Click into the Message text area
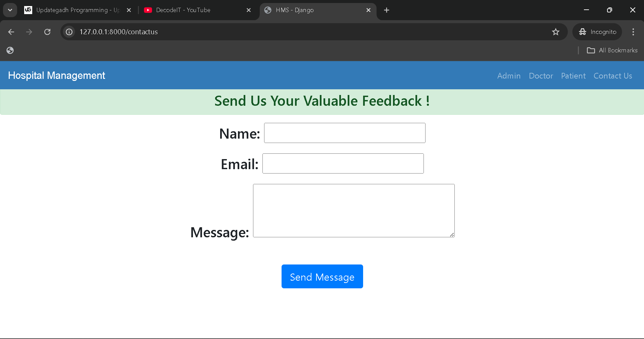Image resolution: width=644 pixels, height=339 pixels. coord(354,210)
